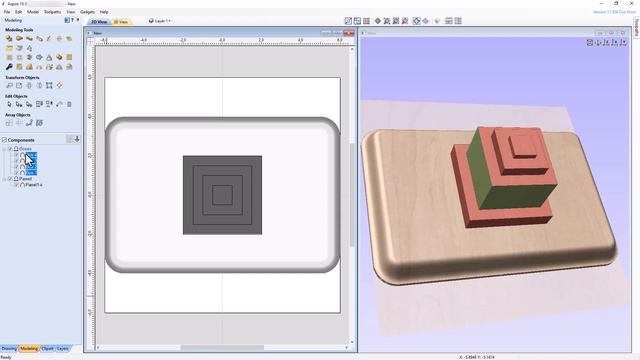The height and width of the screenshot is (360, 640).
Task: Toggle the Panel1-x component checkbox
Action: point(17,185)
